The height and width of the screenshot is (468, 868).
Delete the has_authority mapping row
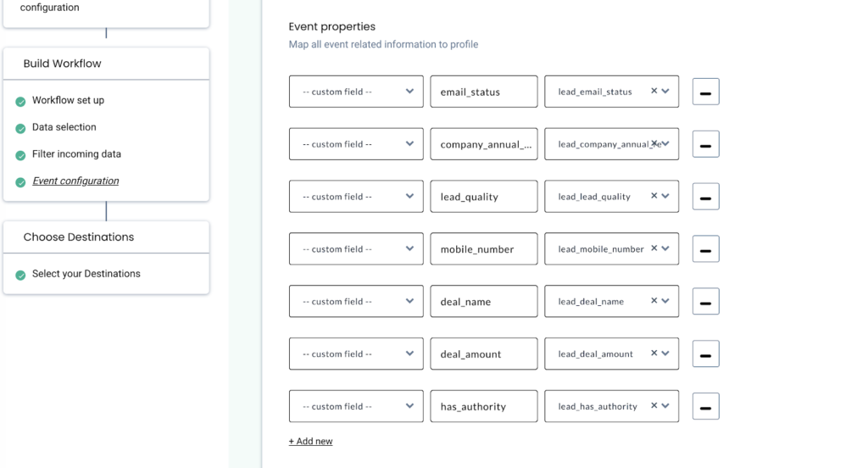point(705,407)
